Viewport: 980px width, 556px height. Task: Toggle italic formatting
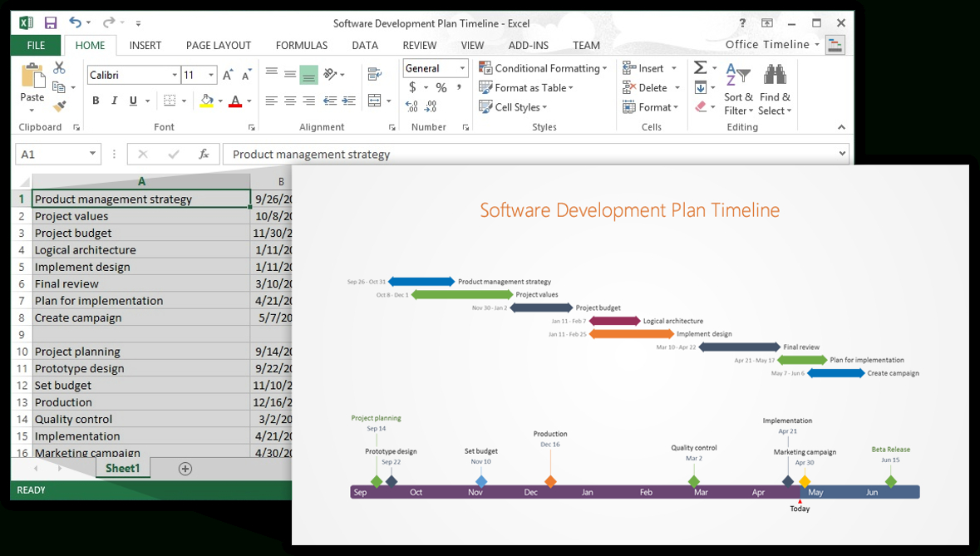tap(114, 101)
